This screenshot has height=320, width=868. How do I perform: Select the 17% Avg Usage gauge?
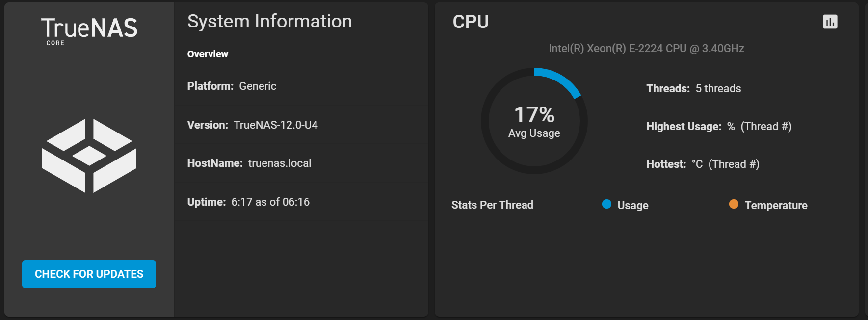tap(534, 121)
